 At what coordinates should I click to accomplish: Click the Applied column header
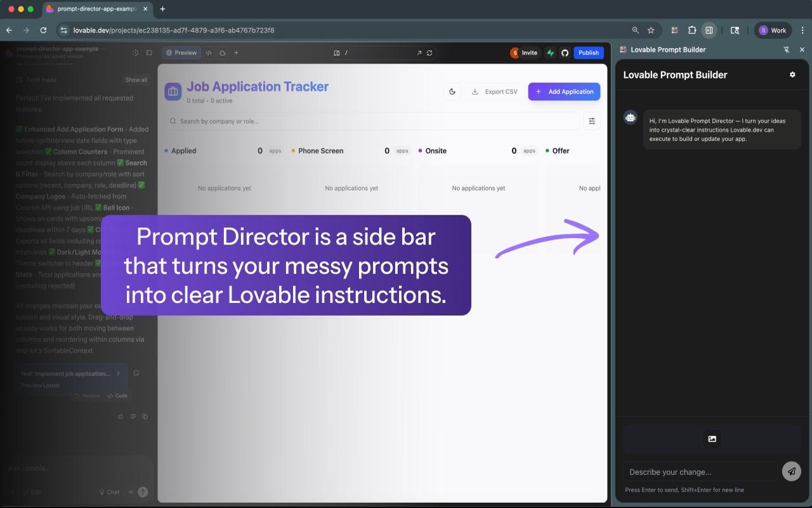(183, 150)
